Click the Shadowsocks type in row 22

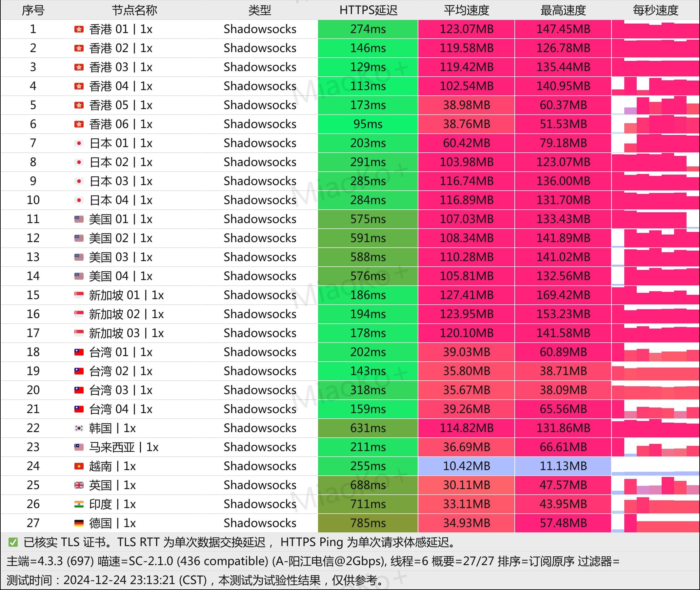tap(260, 428)
